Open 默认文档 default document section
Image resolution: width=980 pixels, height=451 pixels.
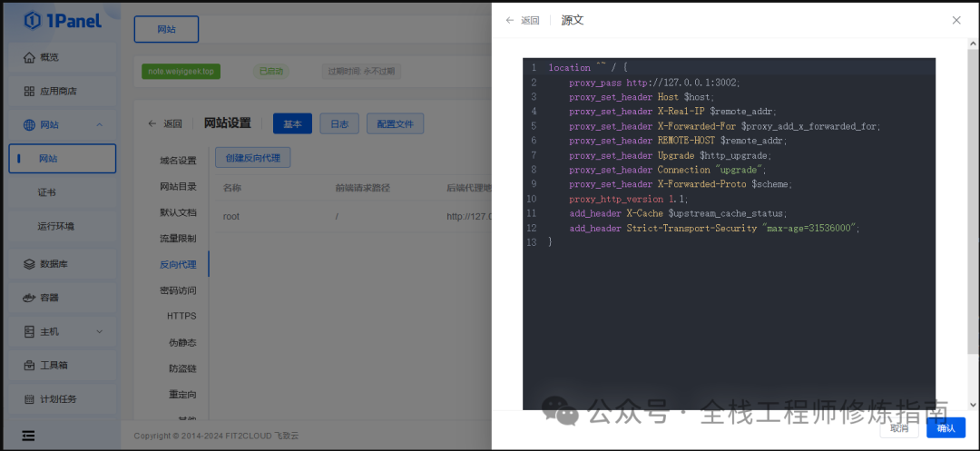point(178,212)
